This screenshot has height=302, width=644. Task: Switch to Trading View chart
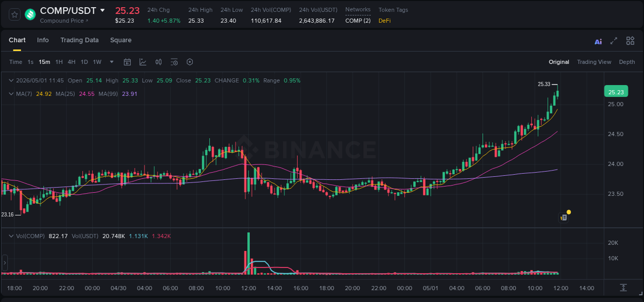pyautogui.click(x=594, y=62)
